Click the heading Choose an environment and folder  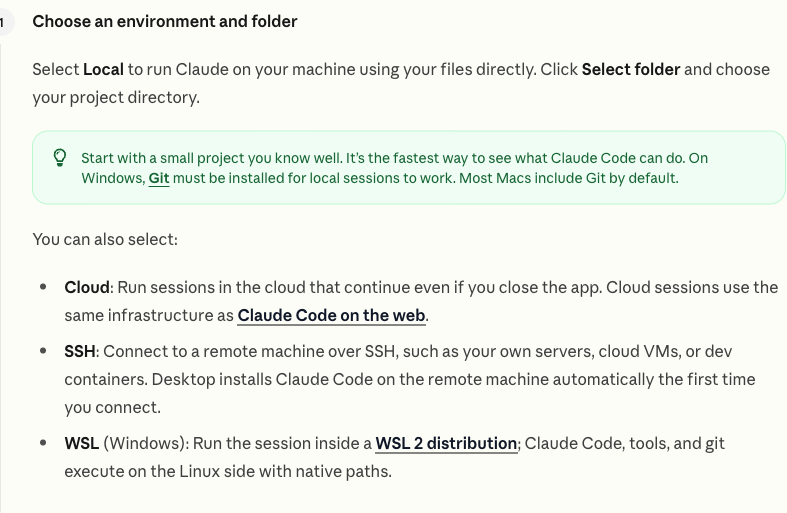click(165, 22)
